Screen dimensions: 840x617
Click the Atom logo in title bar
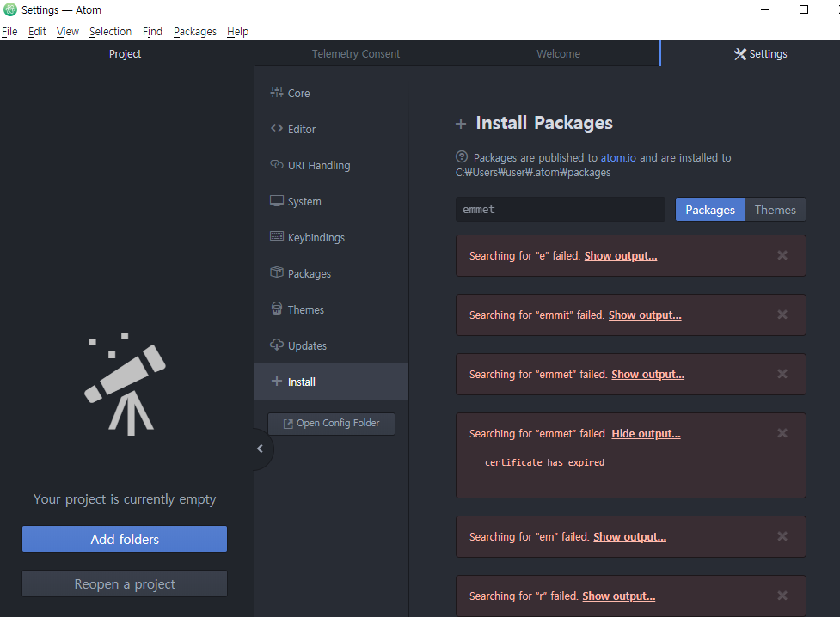click(10, 9)
